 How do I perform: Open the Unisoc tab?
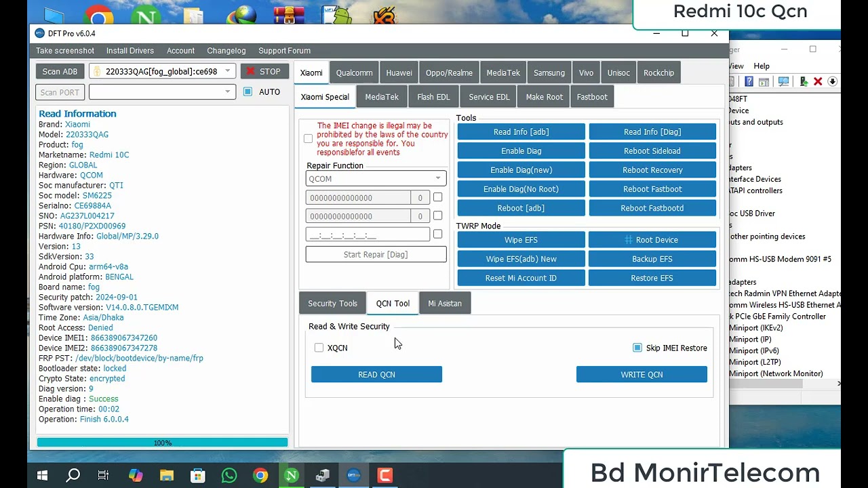618,73
